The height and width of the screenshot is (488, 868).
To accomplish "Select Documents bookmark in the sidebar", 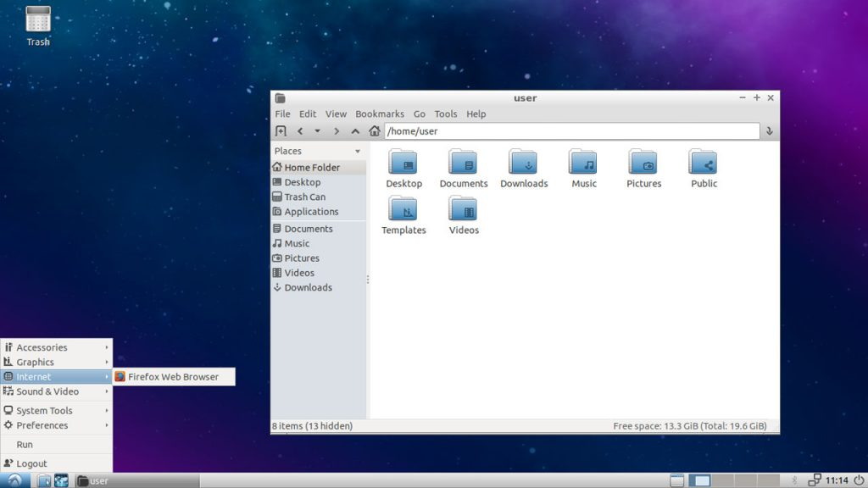I will (319, 229).
